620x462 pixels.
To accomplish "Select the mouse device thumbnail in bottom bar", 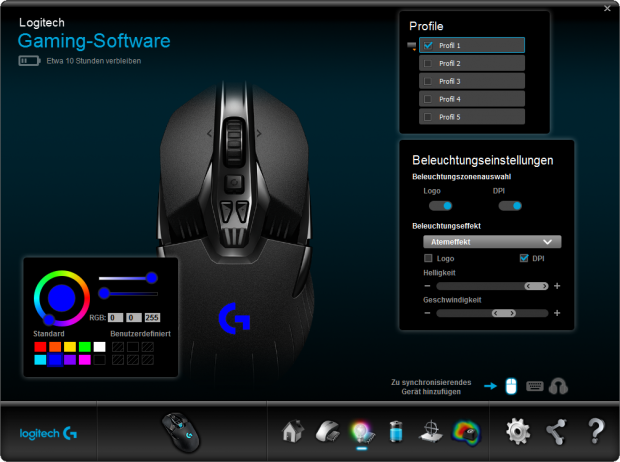I will (181, 432).
